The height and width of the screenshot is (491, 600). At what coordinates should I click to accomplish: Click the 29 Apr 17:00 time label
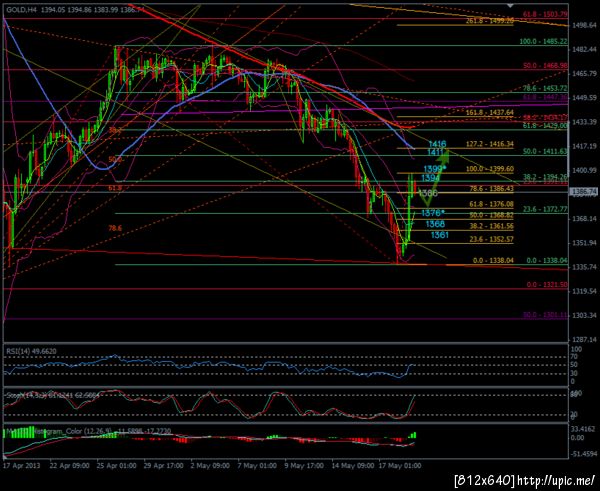point(163,466)
